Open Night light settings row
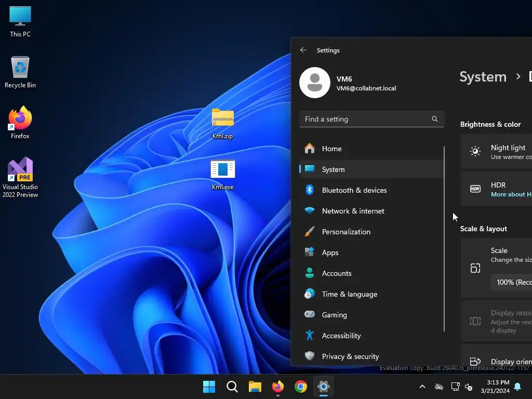The image size is (532, 399). [496, 151]
